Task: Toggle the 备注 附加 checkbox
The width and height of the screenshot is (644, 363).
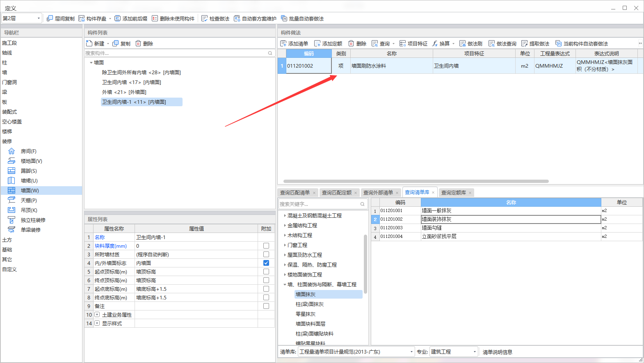Action: 266,306
